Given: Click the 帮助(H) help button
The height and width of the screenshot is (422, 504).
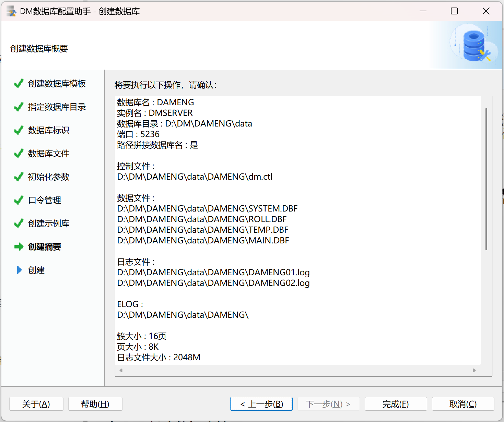Looking at the screenshot, I should tap(95, 404).
